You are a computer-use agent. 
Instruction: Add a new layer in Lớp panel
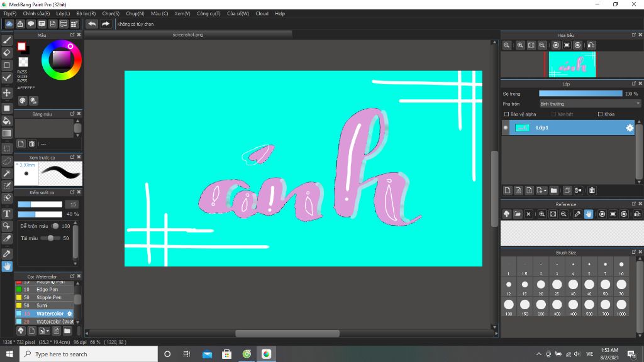508,190
